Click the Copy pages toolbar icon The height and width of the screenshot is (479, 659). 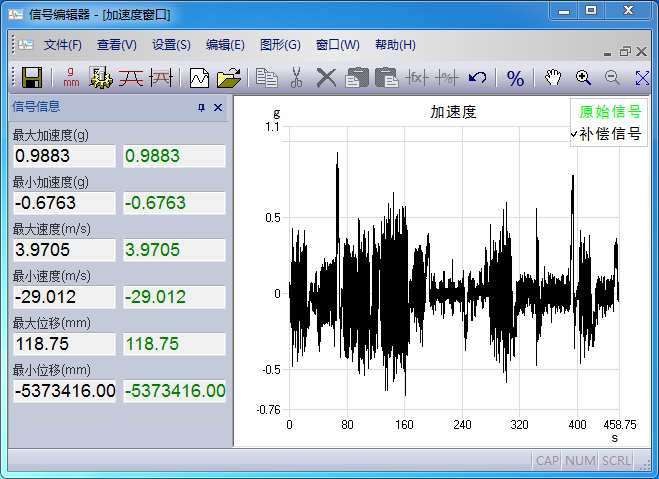click(x=267, y=78)
